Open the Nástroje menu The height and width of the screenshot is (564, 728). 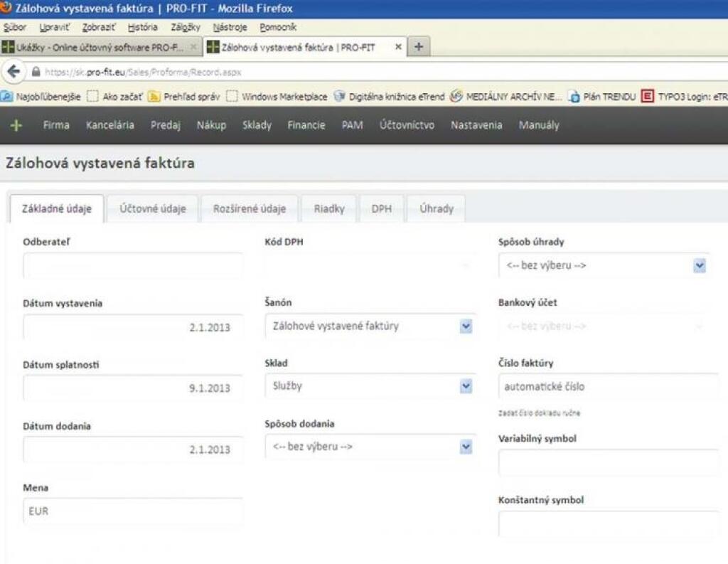(230, 28)
